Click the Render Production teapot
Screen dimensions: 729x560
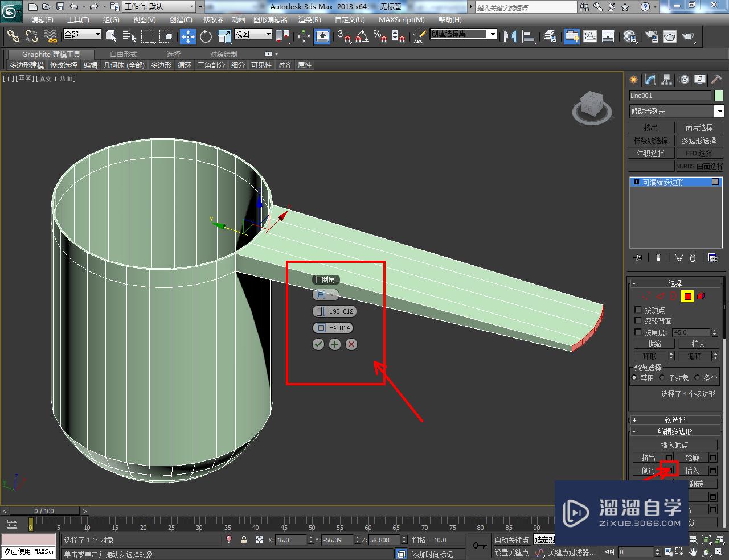(x=689, y=36)
